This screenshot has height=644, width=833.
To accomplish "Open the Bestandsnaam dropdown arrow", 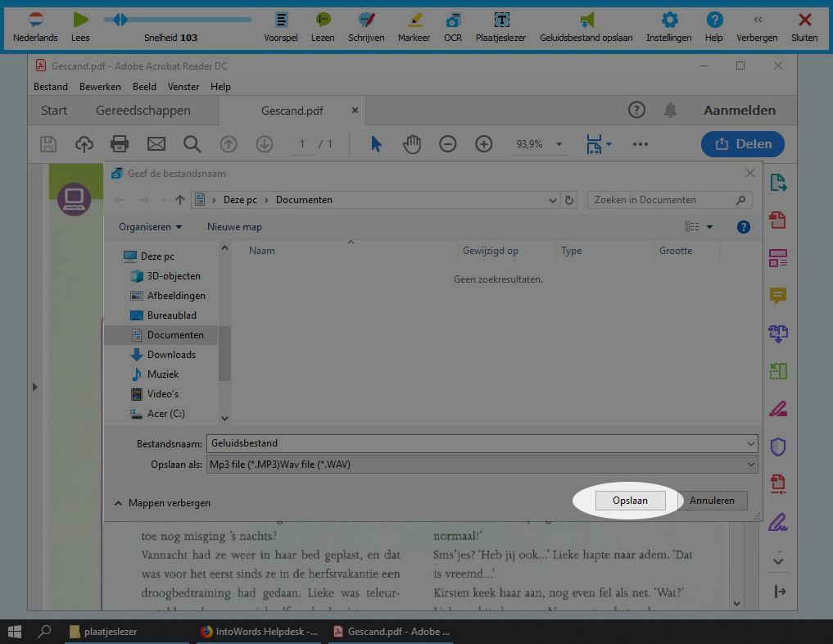I will (751, 443).
